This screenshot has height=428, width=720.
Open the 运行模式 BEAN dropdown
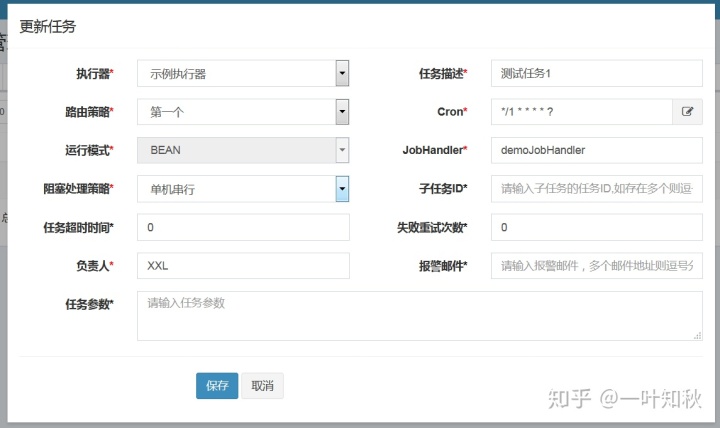pos(243,150)
